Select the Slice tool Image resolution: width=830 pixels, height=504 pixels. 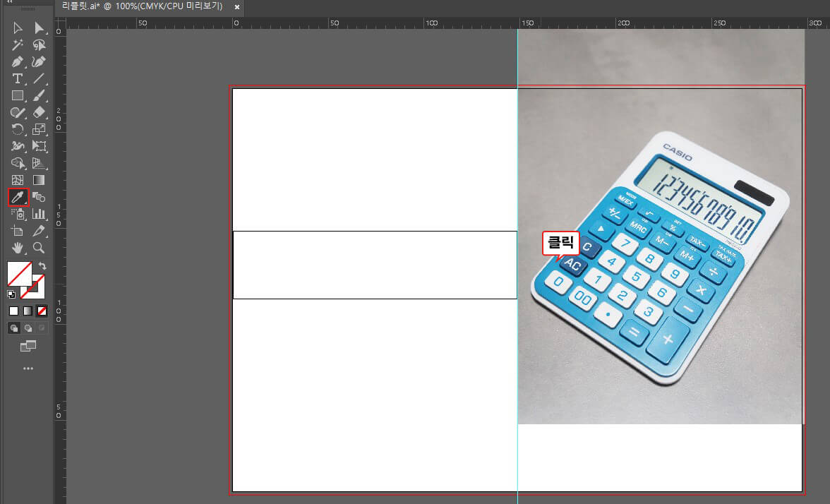[39, 231]
